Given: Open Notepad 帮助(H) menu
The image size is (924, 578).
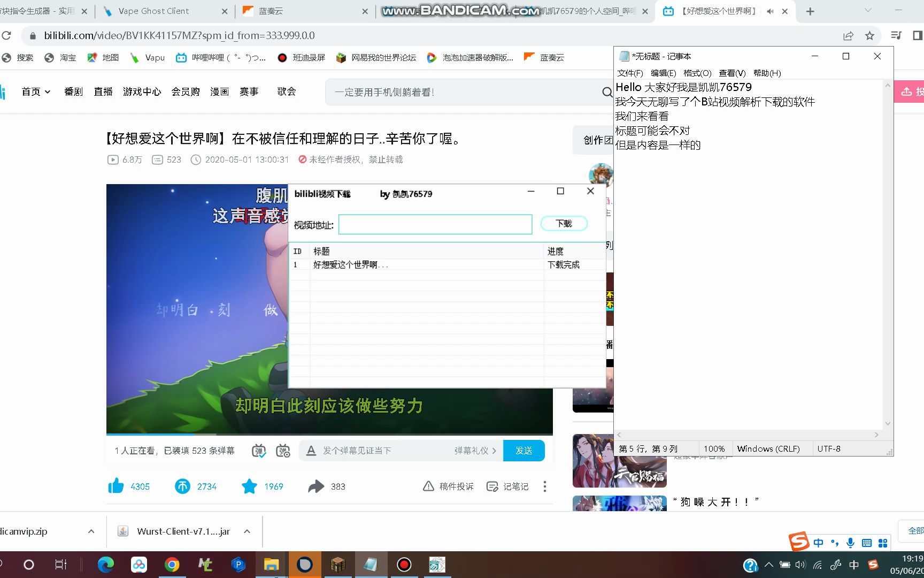Looking at the screenshot, I should pyautogui.click(x=767, y=73).
